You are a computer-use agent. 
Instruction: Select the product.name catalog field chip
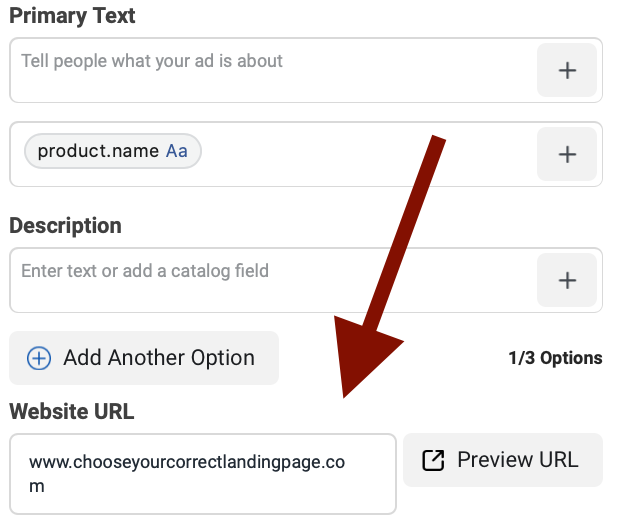coord(112,151)
